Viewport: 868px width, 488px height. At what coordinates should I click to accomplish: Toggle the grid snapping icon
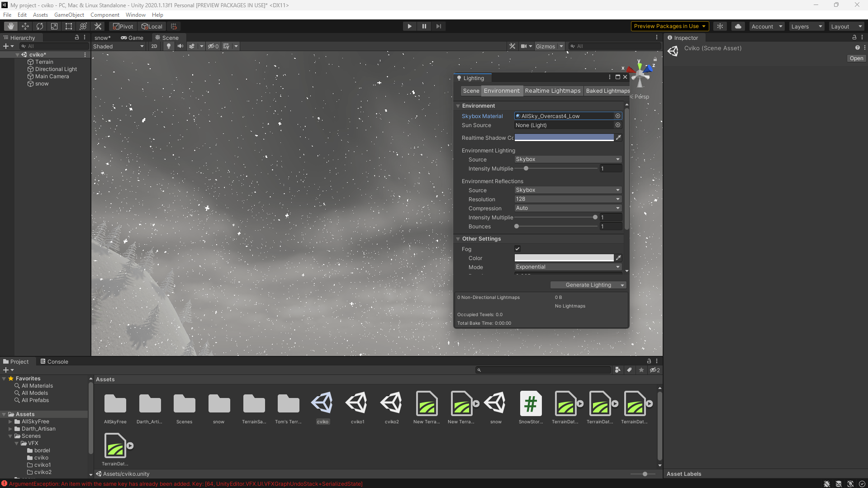(x=174, y=26)
